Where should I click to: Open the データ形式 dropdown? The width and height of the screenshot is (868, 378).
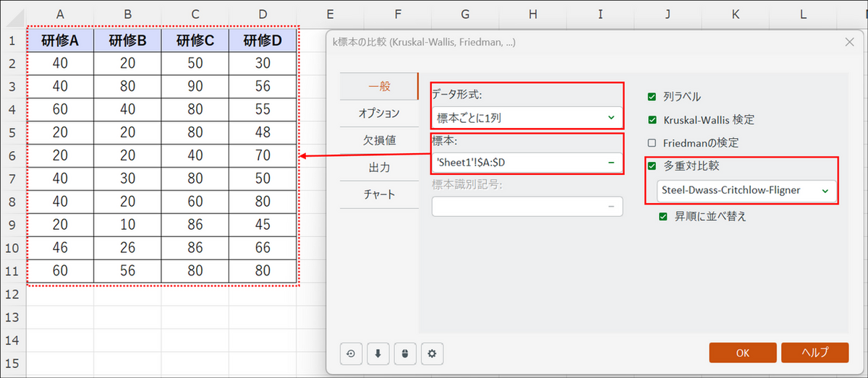[526, 117]
